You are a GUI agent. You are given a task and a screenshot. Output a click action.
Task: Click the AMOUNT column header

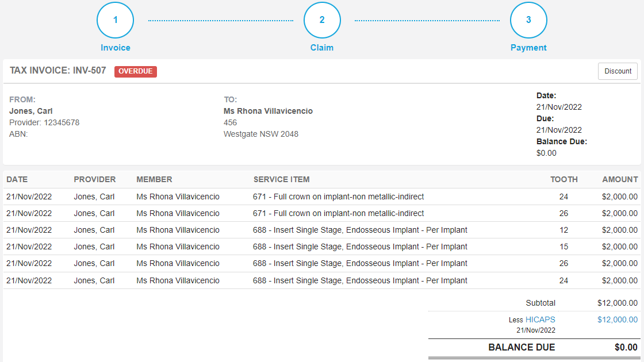[620, 179]
